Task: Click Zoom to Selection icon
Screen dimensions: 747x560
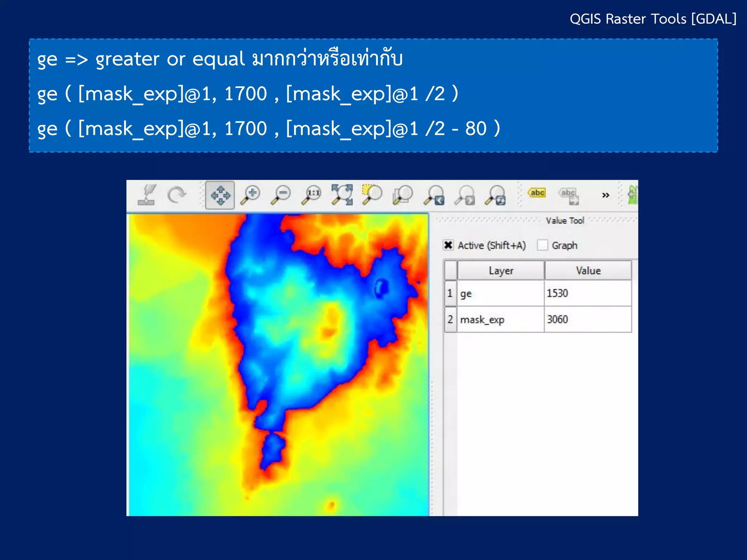Action: point(372,195)
